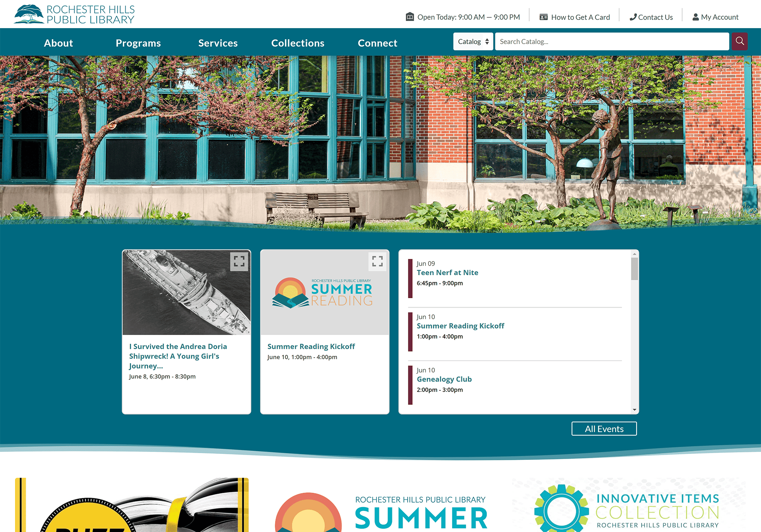Click the magnifying glass search button
This screenshot has width=761, height=532.
(739, 41)
